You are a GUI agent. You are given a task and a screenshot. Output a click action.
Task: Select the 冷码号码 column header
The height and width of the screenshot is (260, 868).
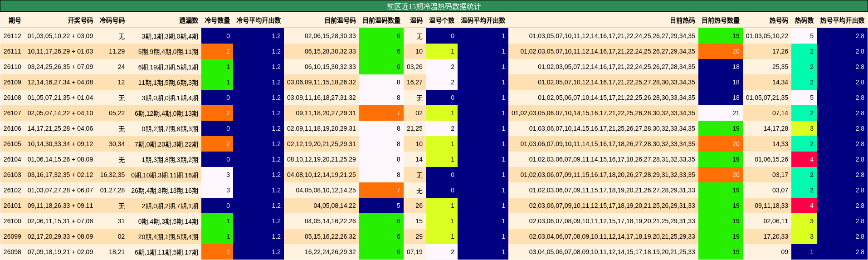click(112, 20)
